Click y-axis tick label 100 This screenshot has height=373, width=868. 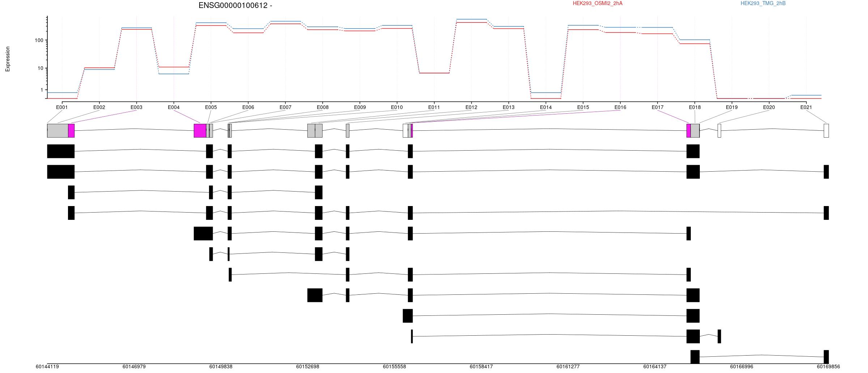point(39,40)
